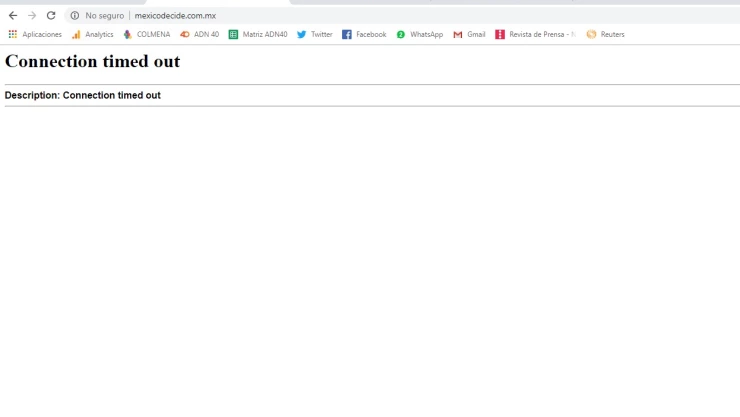Open the Reuters bookmark

click(x=605, y=34)
